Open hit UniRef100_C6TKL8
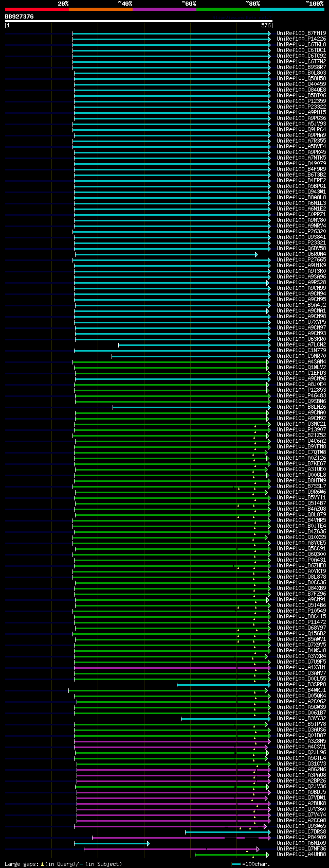Screen dimensions: 329x868 (x=301, y=44)
